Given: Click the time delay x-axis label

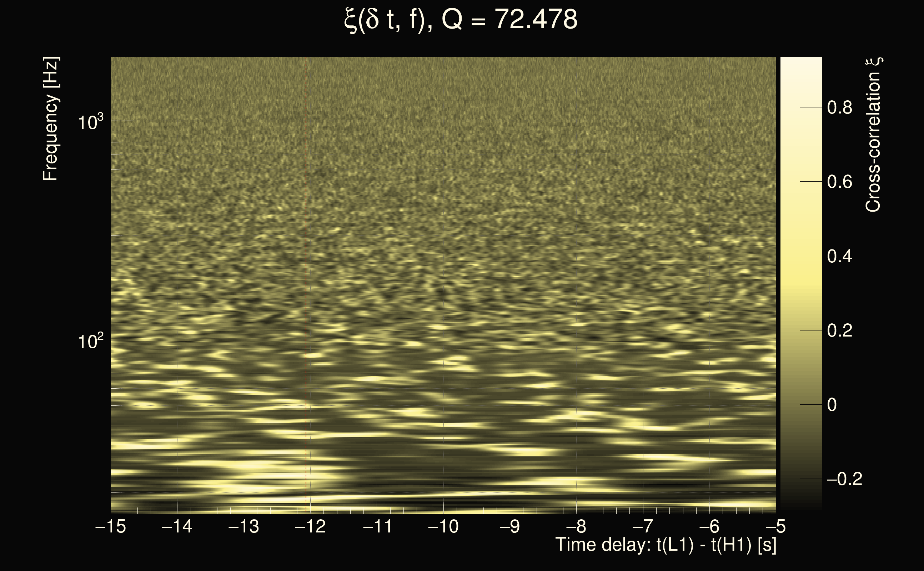Looking at the screenshot, I should click(x=666, y=545).
